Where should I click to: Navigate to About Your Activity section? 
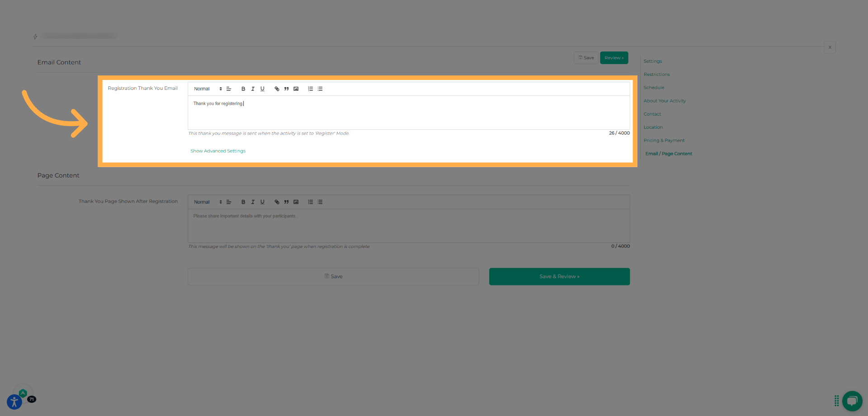point(665,101)
